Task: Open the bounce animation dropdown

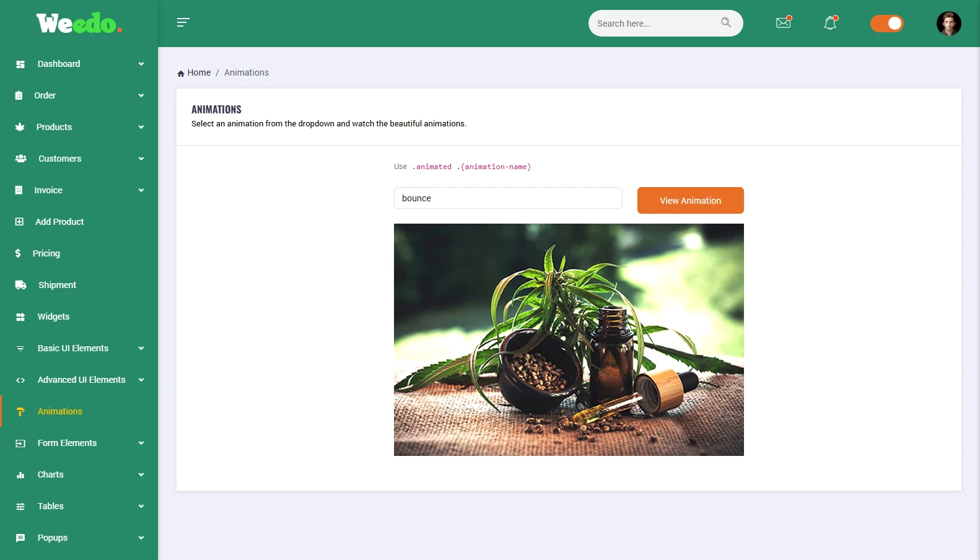Action: [508, 198]
